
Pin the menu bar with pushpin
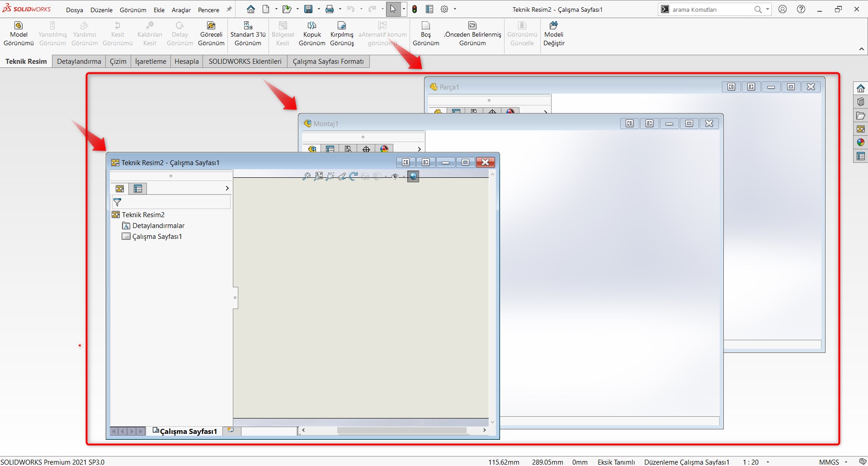[x=229, y=9]
